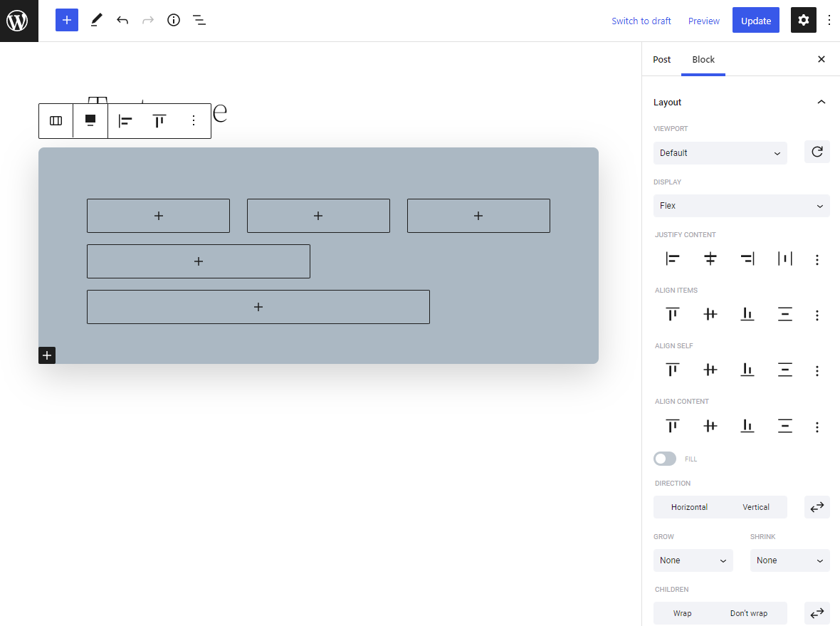Set Align Self to bottom
Viewport: 840px width, 626px height.
pyautogui.click(x=747, y=370)
